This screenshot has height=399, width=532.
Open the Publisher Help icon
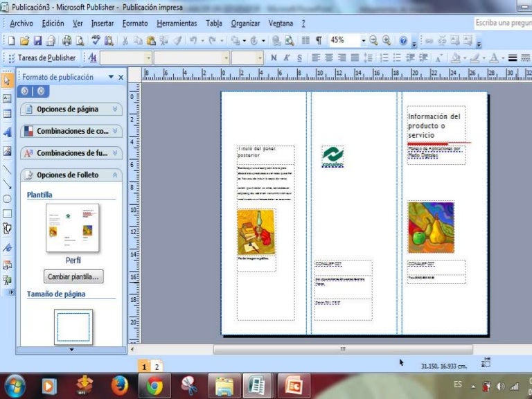(x=403, y=41)
